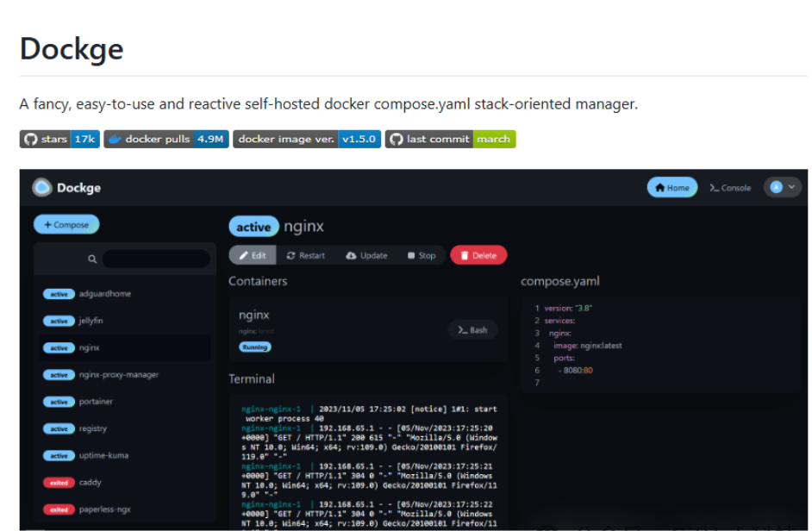Click the red Delete button
Image resolution: width=812 pixels, height=531 pixels.
(x=478, y=255)
